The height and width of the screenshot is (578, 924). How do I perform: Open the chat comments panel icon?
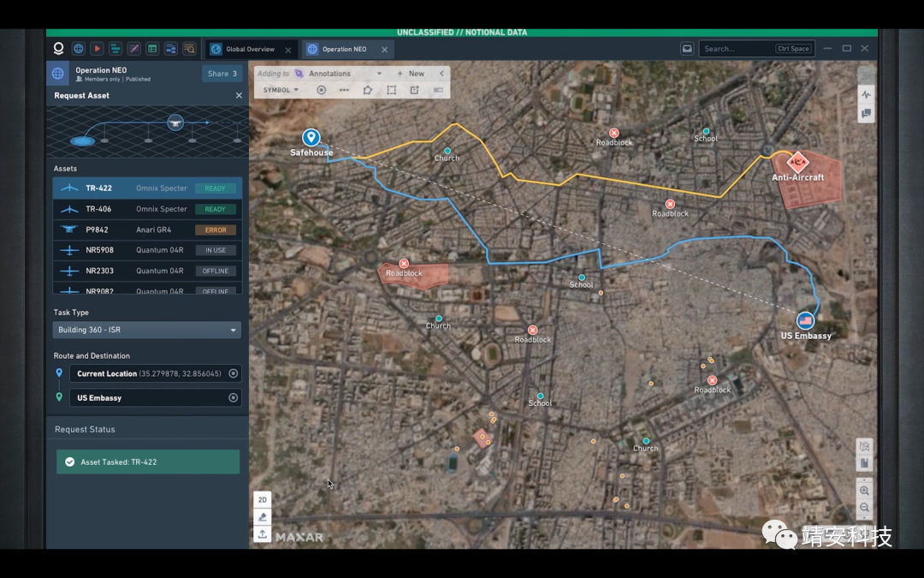[x=866, y=113]
